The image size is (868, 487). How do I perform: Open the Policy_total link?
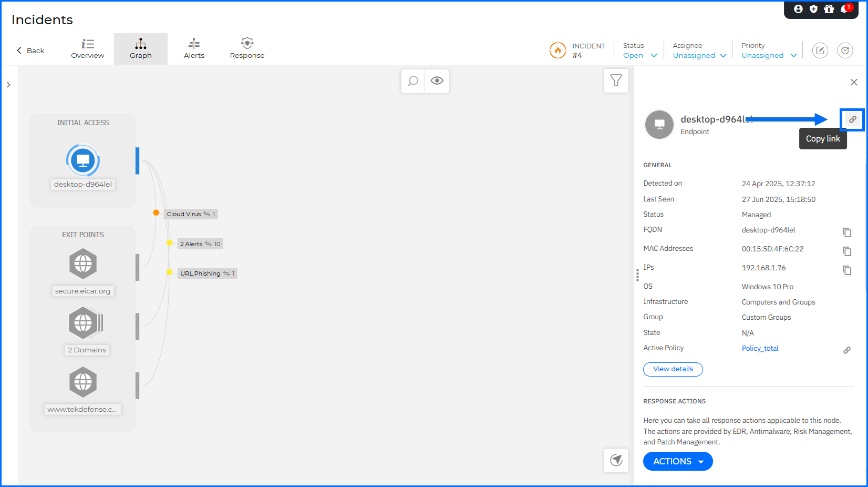pos(760,348)
